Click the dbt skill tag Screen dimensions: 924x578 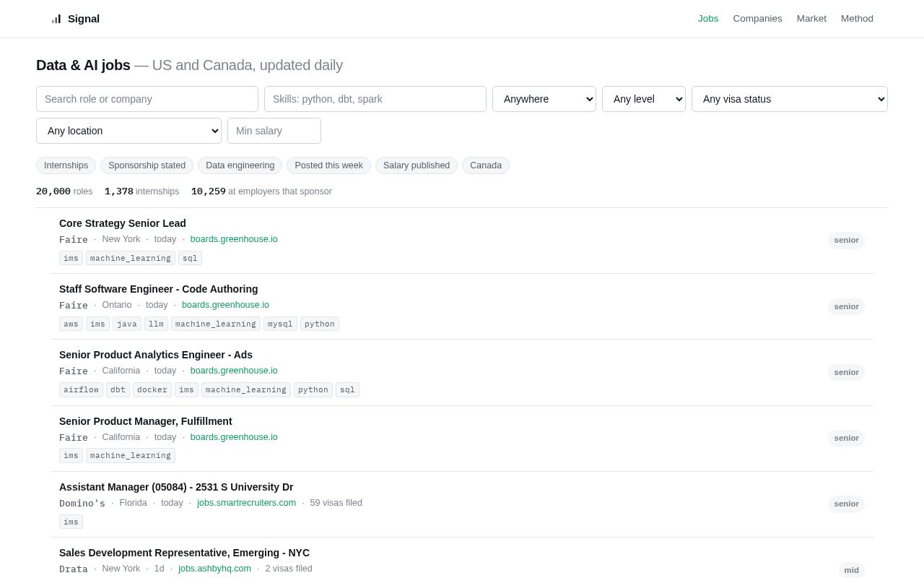tap(118, 389)
